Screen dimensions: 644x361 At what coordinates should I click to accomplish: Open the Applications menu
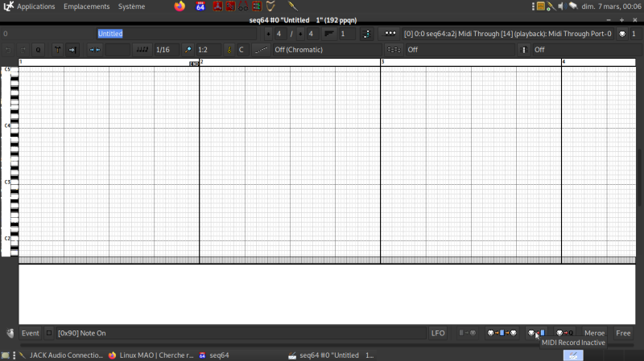point(35,6)
